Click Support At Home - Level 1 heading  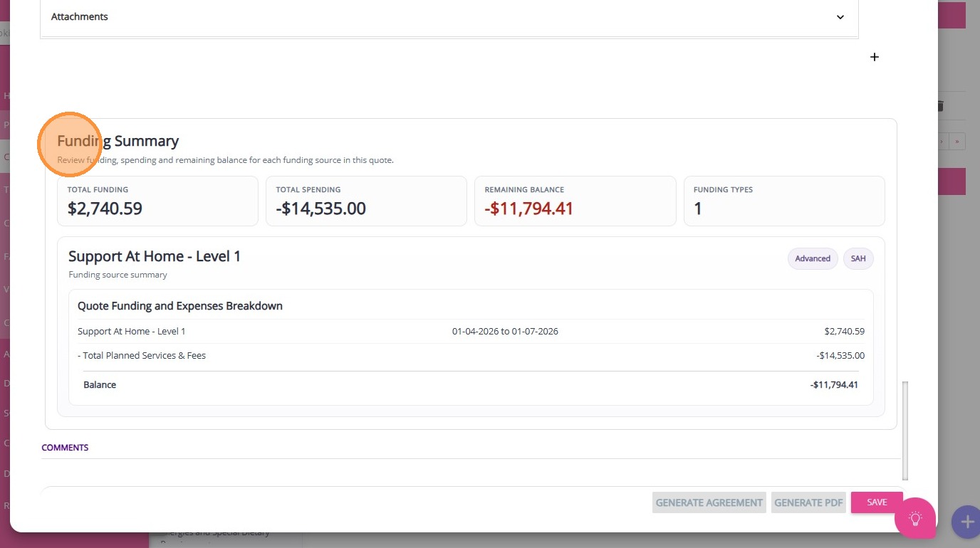155,256
